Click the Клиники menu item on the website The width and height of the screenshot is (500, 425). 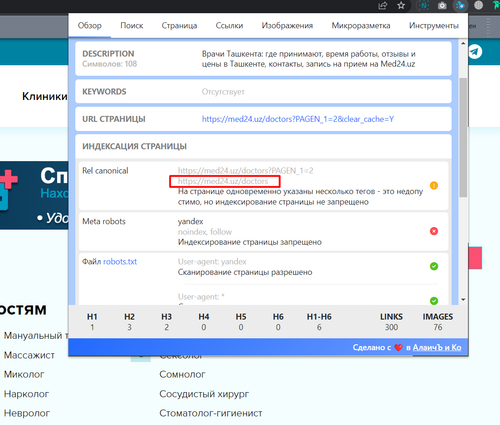45,96
